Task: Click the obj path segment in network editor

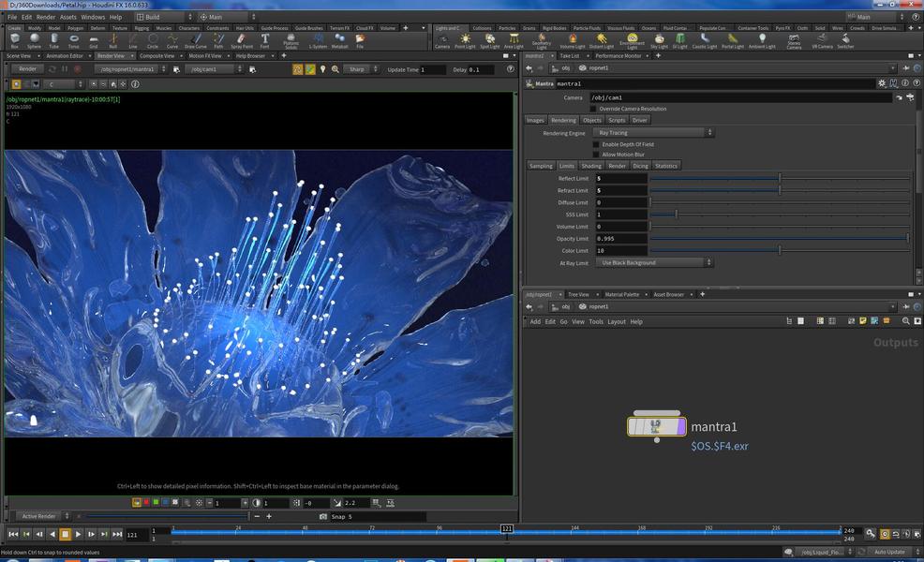Action: pos(566,307)
